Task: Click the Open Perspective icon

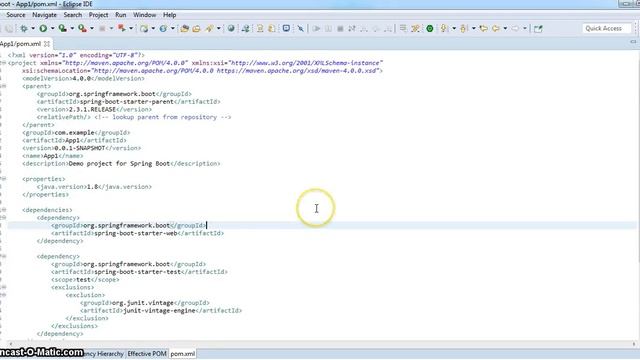Action: (x=538, y=29)
